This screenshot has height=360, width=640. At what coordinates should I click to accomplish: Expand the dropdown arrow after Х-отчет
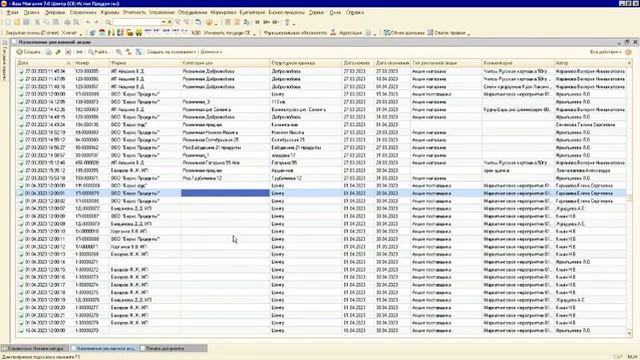click(x=80, y=34)
